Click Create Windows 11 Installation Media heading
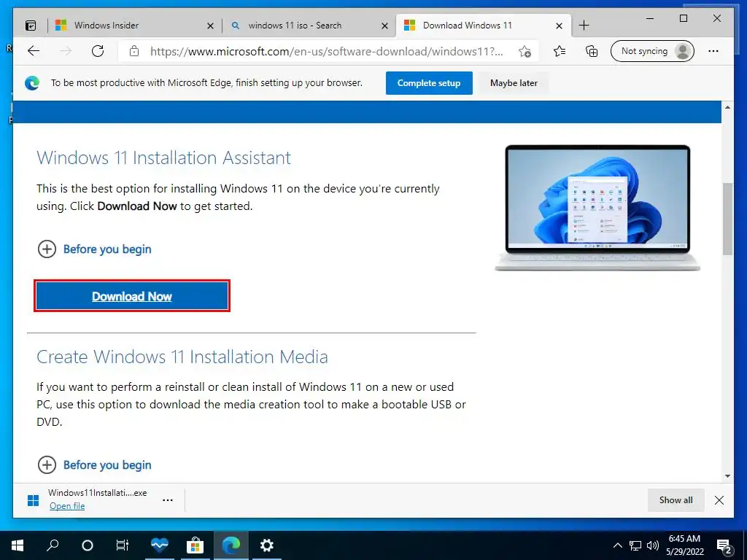Viewport: 747px width, 560px height. (x=182, y=357)
